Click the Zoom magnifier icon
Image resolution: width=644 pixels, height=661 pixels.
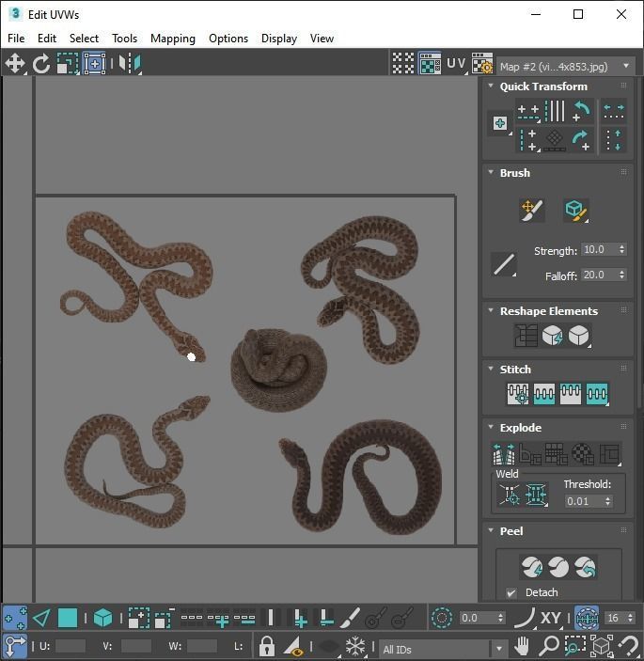pos(549,646)
